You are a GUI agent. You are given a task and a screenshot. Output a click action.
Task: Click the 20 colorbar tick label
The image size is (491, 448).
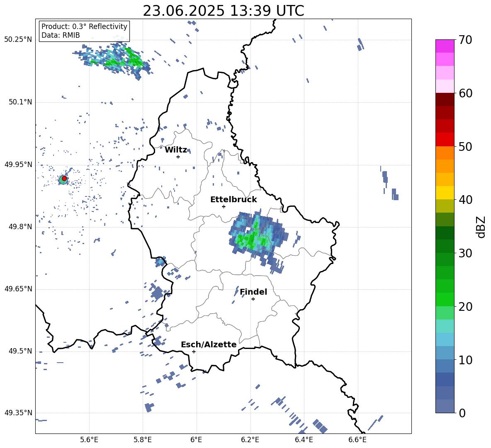[465, 307]
